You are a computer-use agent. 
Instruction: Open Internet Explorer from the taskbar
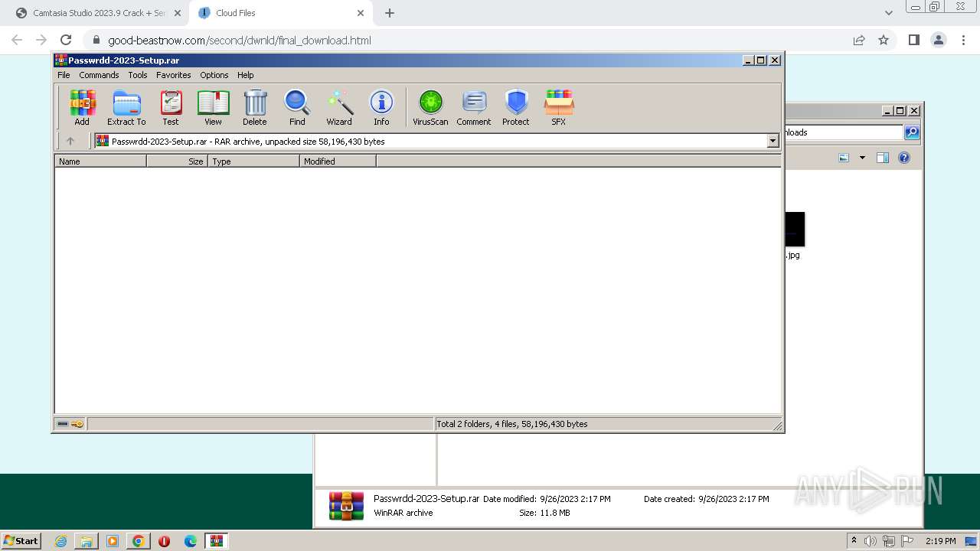pyautogui.click(x=61, y=541)
